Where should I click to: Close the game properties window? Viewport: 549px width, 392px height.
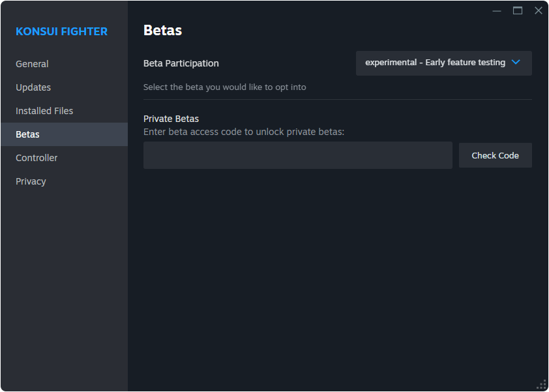coord(538,10)
